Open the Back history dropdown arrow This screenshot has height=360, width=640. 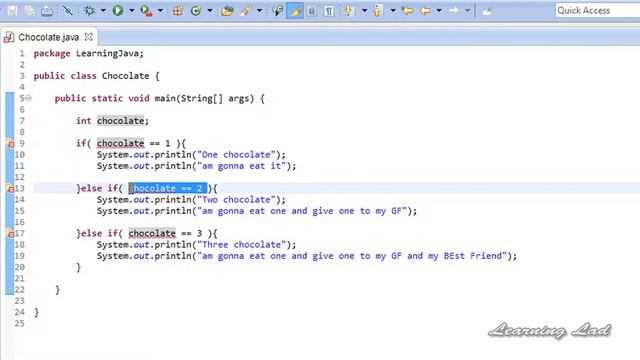pos(439,11)
